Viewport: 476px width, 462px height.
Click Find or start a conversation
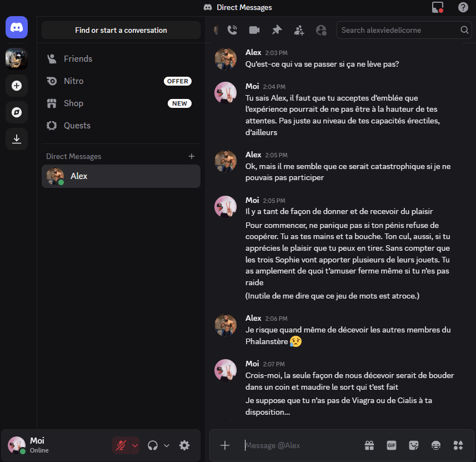121,30
